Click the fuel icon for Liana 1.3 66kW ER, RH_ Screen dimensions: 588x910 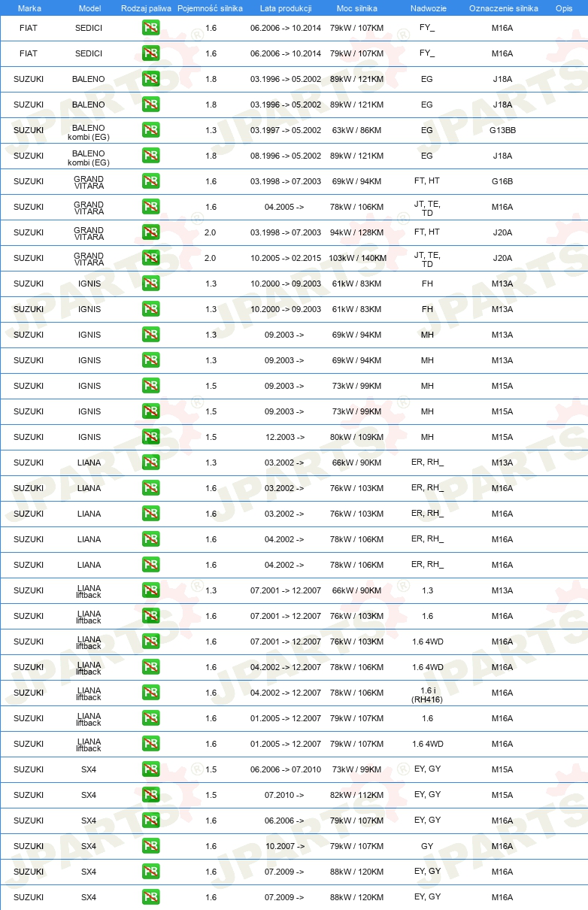[150, 463]
